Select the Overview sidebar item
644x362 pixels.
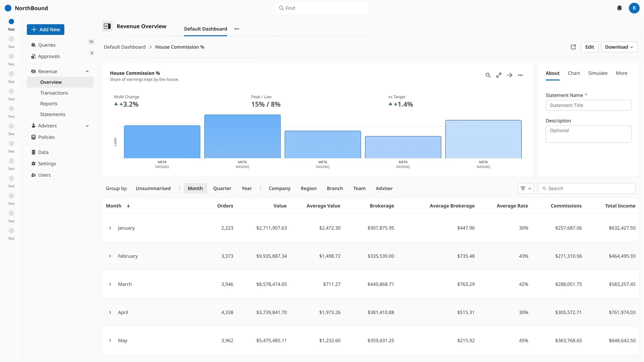(x=60, y=82)
